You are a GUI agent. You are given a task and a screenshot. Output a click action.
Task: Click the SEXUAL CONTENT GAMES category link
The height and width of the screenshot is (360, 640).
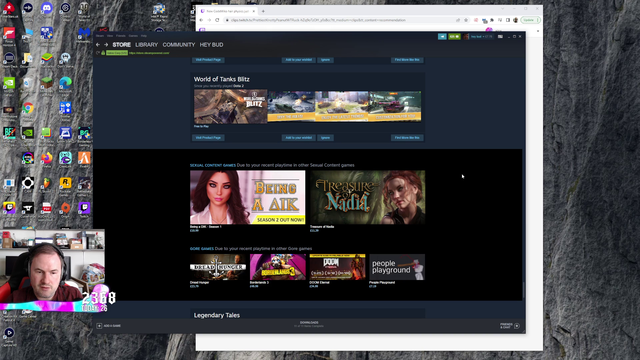(x=213, y=165)
